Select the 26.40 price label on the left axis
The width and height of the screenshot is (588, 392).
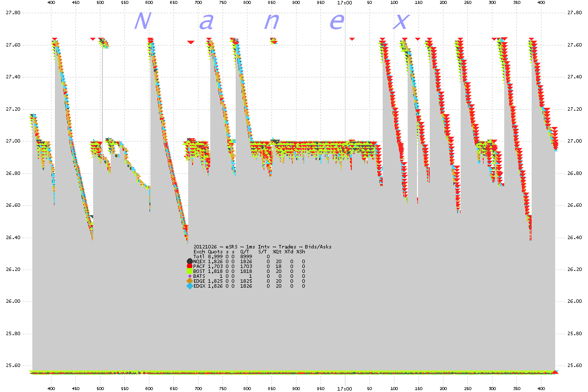point(13,238)
